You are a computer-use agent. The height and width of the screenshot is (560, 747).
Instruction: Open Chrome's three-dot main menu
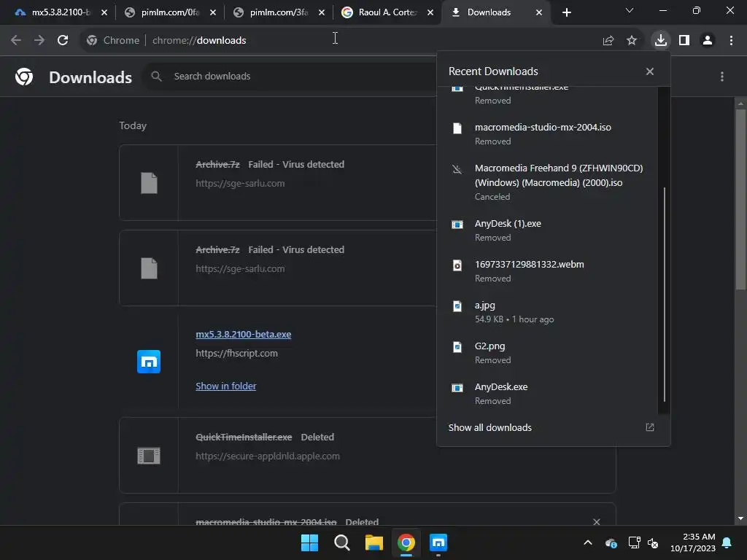[x=731, y=41]
